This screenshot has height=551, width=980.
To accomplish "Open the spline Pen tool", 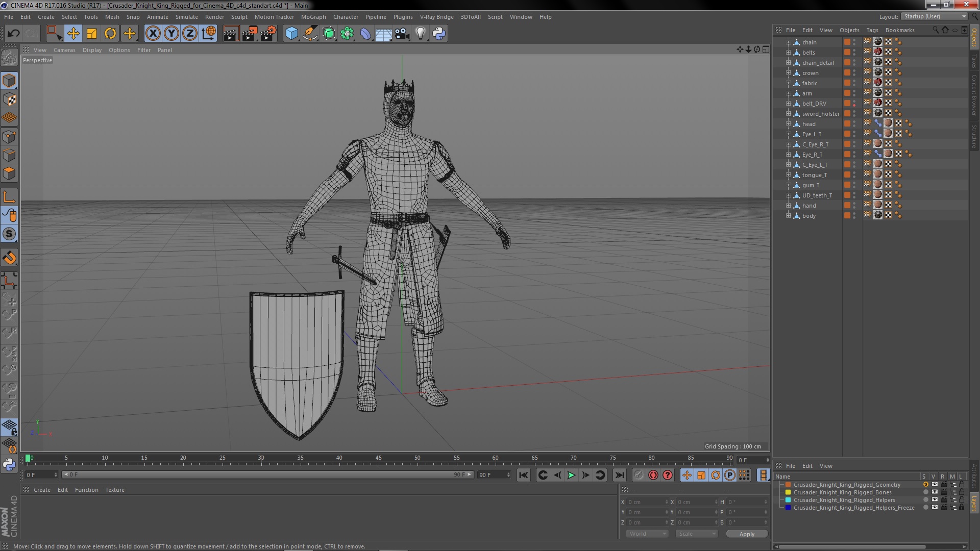I will 310,34.
